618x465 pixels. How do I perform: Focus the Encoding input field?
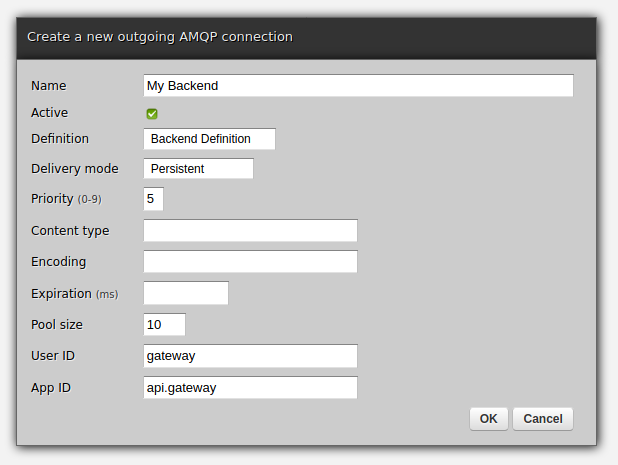250,262
